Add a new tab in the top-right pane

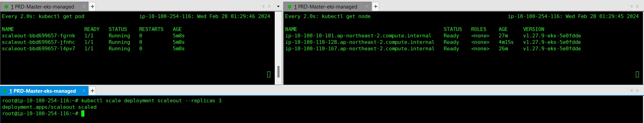[x=375, y=6]
